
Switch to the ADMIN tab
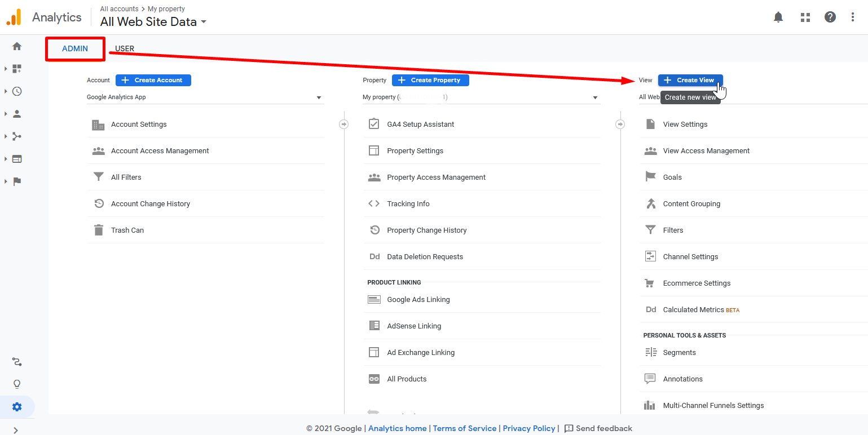tap(75, 48)
